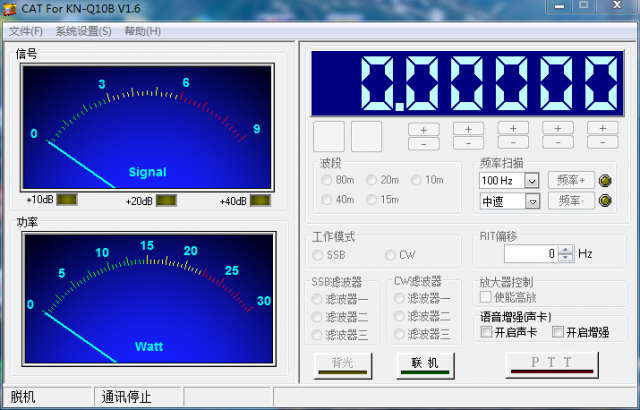Select SSB滤波器 滤波器一
640x410 pixels.
340,299
